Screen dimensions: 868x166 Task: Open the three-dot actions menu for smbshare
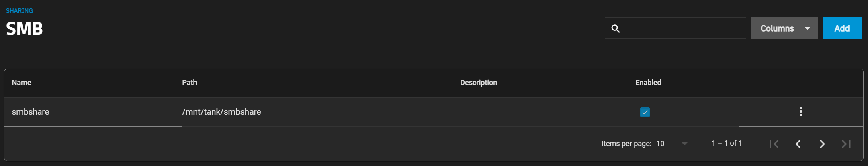pyautogui.click(x=801, y=111)
